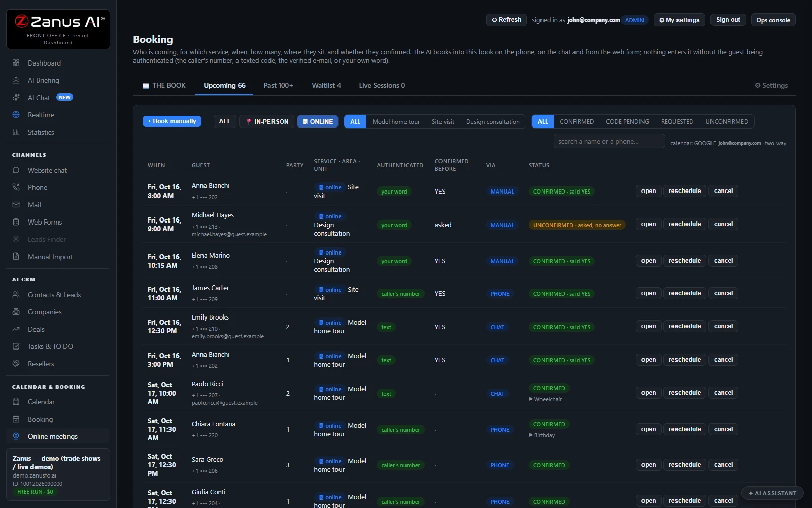Click the Online meetings sidebar icon
The width and height of the screenshot is (812, 508).
click(x=16, y=436)
